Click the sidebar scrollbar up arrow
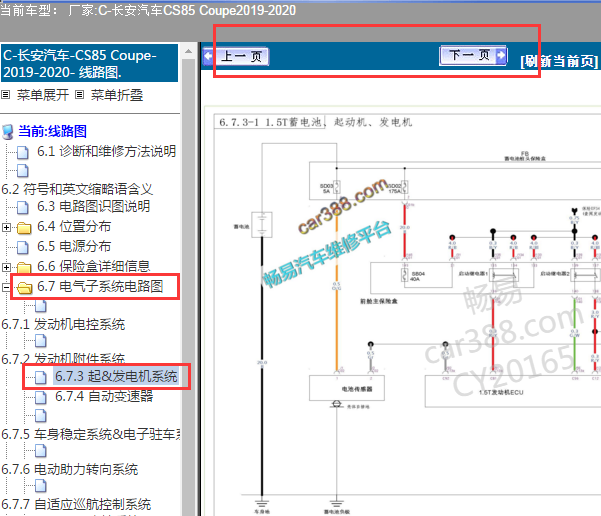601x516 pixels. 189,51
